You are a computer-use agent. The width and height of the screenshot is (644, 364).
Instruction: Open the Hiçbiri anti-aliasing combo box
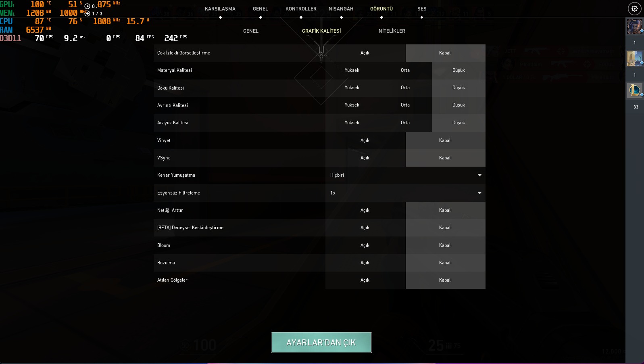[x=405, y=175]
